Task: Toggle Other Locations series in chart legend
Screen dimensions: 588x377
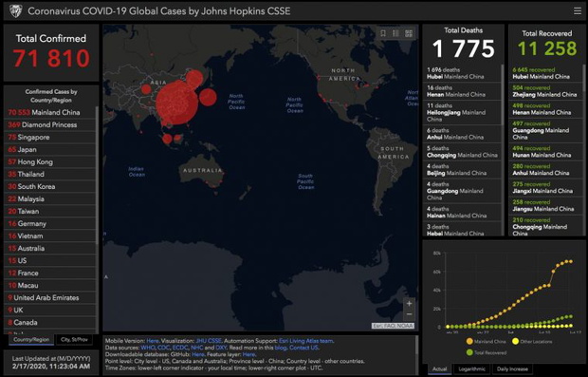Action: point(532,341)
